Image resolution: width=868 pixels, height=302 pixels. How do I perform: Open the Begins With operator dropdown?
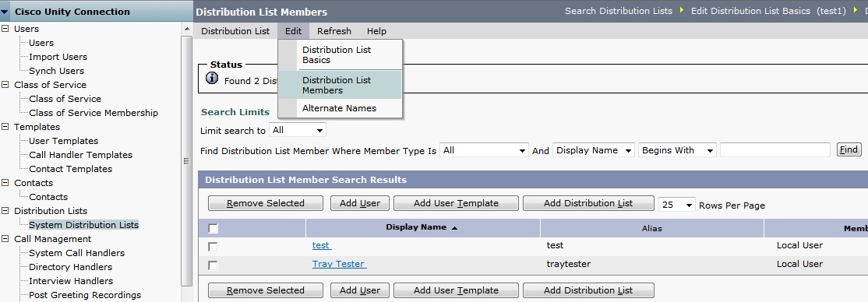tap(677, 150)
